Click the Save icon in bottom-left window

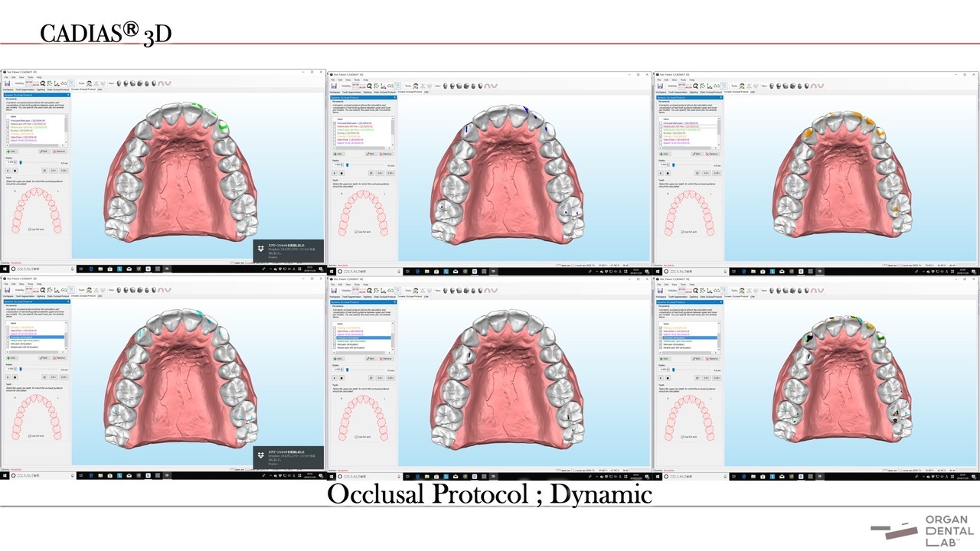[x=7, y=290]
